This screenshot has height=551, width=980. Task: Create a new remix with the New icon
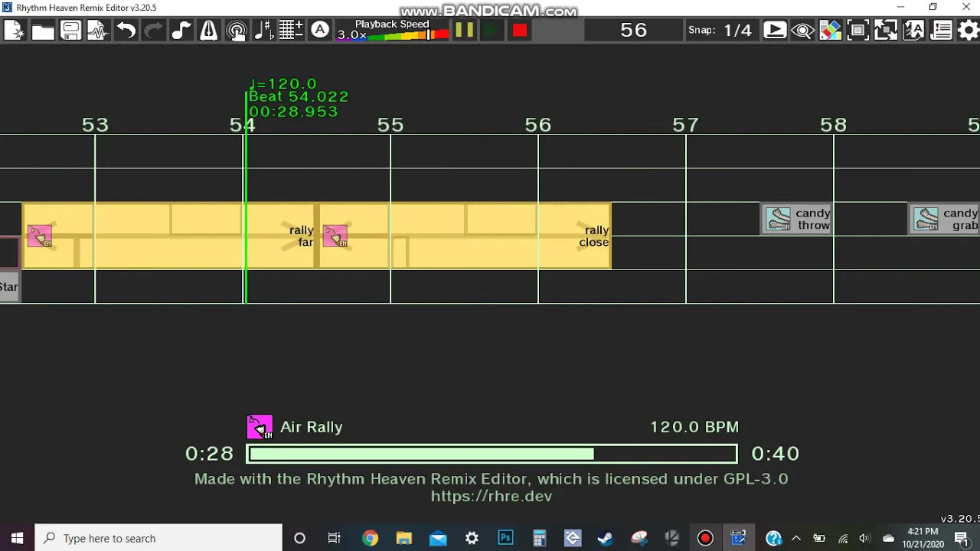tap(15, 31)
